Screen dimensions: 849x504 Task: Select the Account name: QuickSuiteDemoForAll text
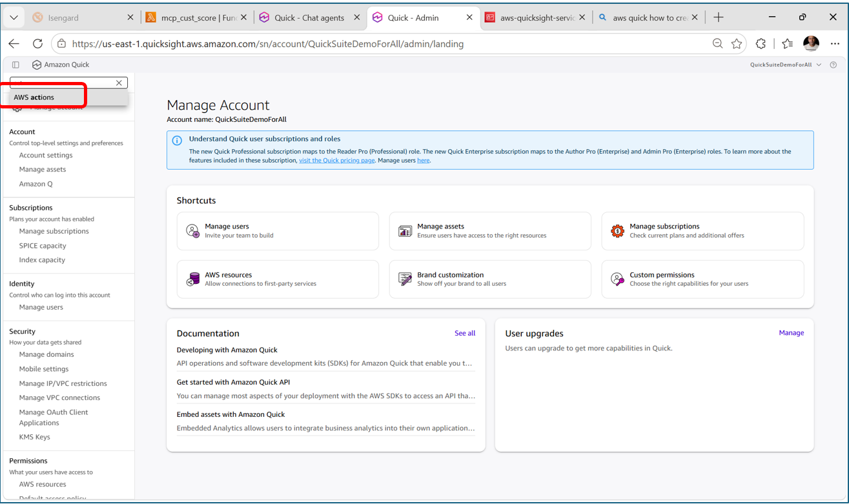[227, 119]
